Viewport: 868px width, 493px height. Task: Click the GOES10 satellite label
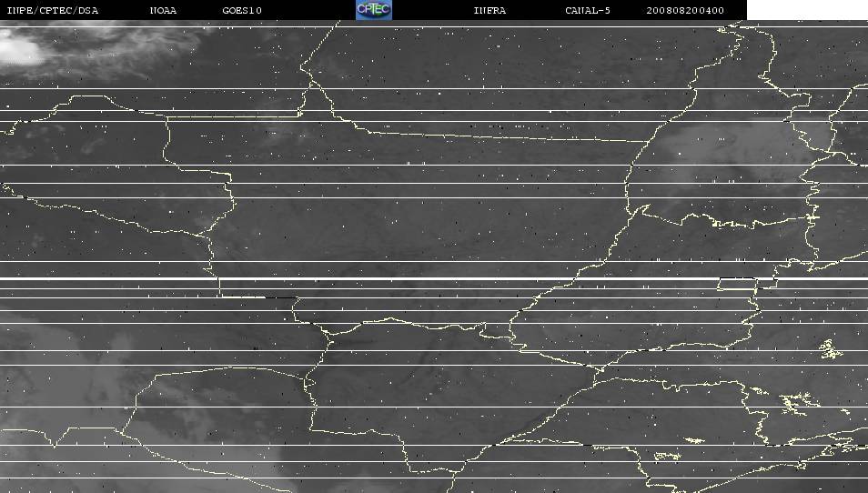click(x=242, y=11)
